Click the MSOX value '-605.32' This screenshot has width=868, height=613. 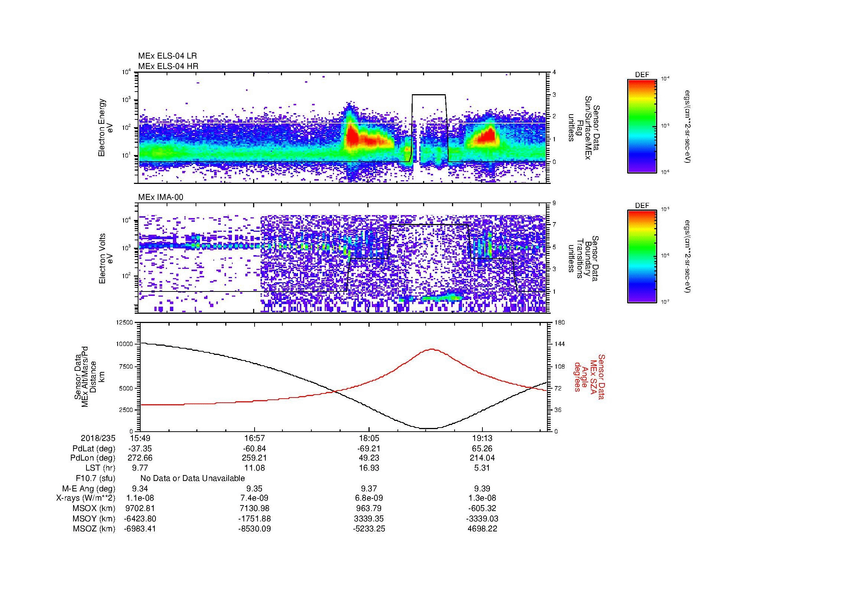[482, 509]
